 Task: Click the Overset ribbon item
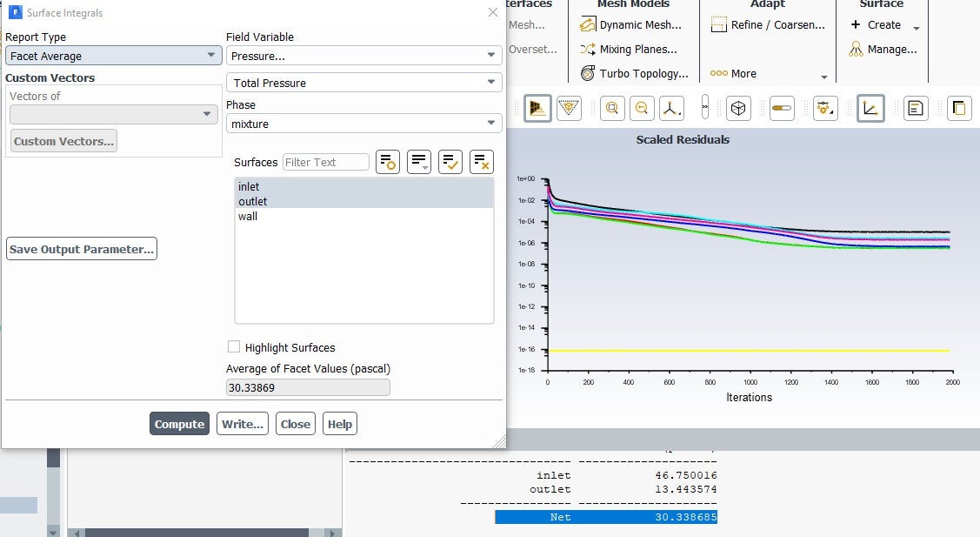click(532, 49)
